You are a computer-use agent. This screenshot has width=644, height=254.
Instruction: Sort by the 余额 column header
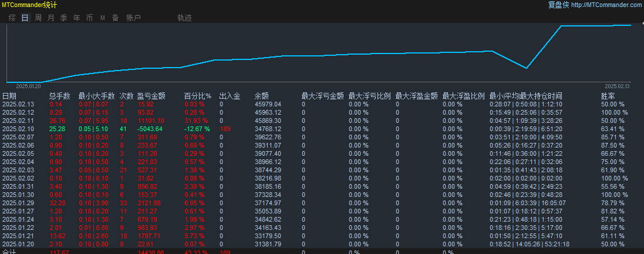[262, 96]
